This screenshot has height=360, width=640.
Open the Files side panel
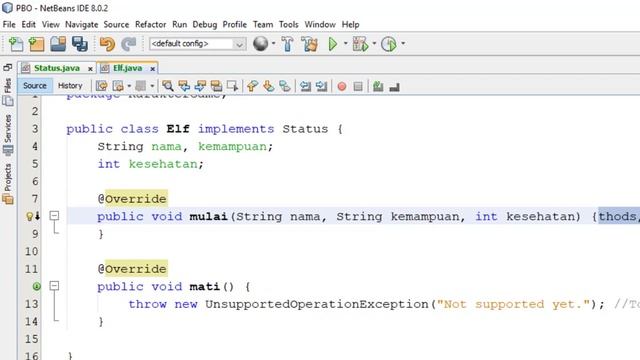(x=8, y=92)
